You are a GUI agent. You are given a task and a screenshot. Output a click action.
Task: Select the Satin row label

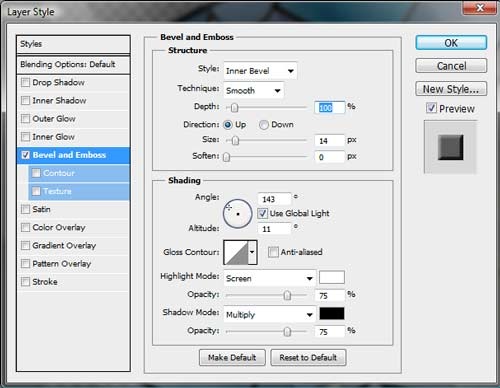[41, 209]
